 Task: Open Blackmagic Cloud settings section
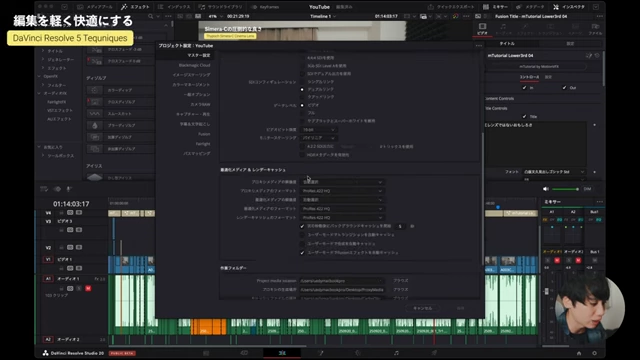click(x=194, y=65)
